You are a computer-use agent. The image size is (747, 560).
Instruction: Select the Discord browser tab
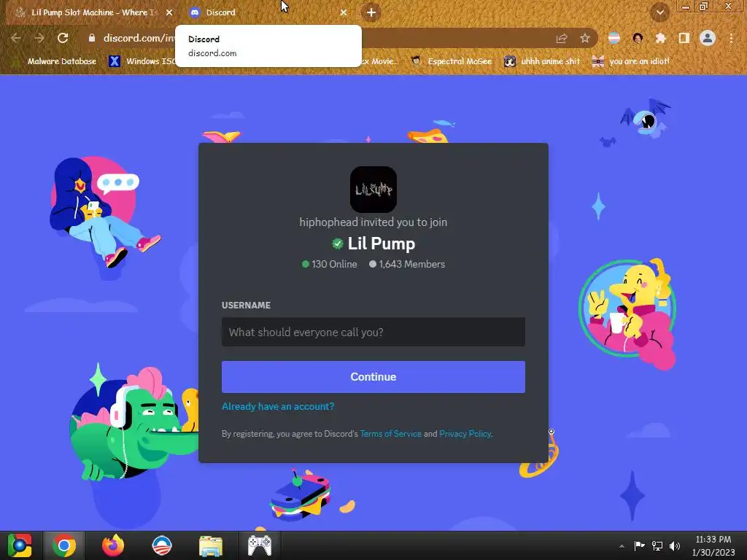click(267, 12)
